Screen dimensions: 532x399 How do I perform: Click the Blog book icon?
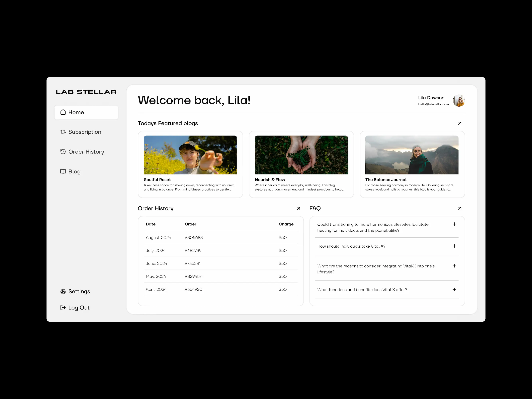(x=63, y=172)
